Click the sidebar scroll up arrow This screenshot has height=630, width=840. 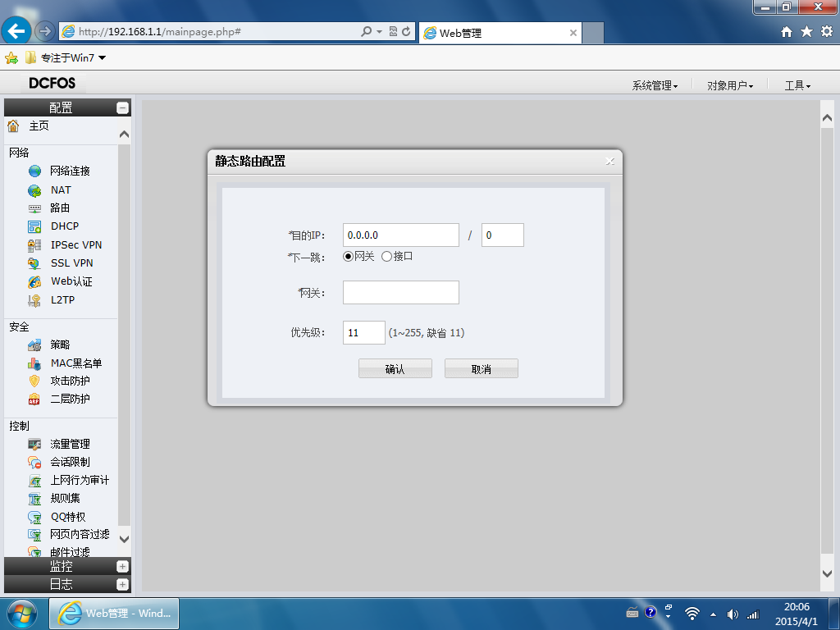[125, 134]
